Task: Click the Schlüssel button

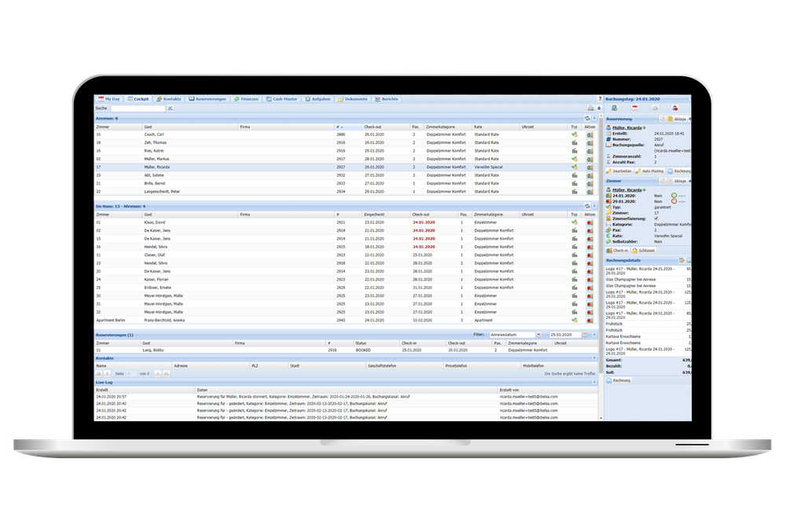Action: click(644, 251)
